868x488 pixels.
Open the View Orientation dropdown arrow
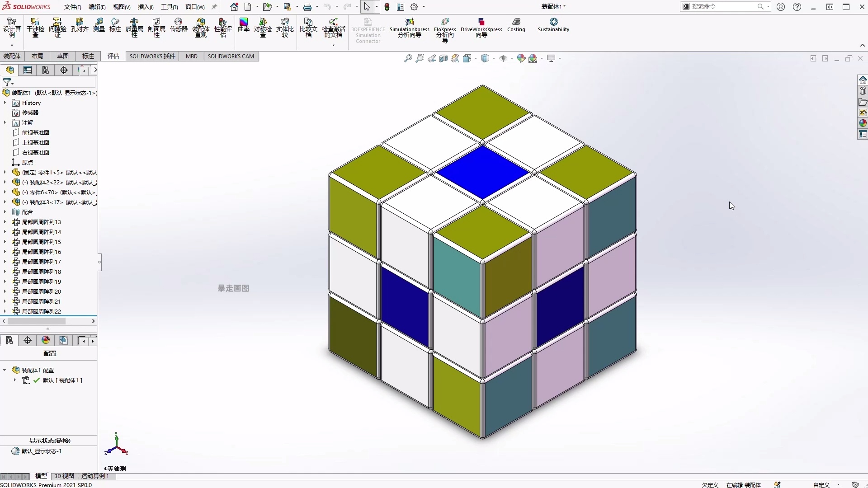tap(476, 58)
